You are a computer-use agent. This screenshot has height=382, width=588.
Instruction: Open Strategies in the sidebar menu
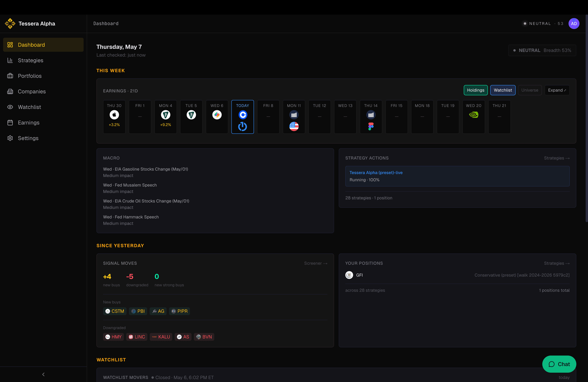43,60
